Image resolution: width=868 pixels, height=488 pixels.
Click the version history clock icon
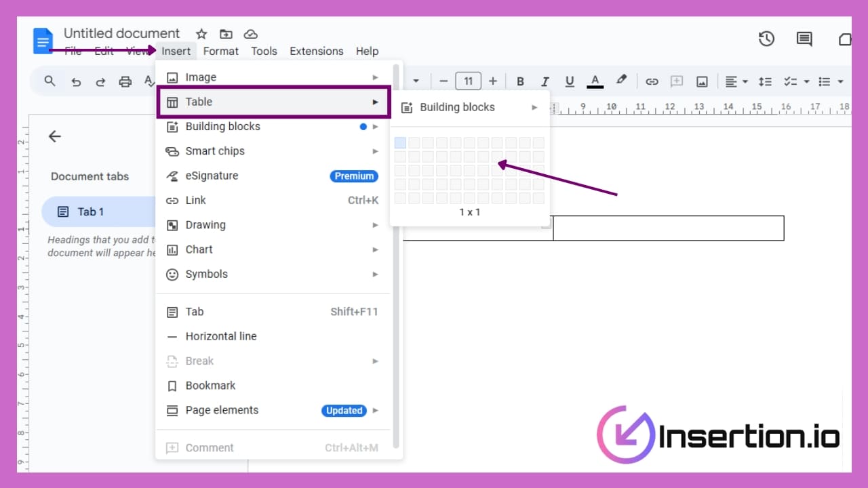tap(766, 39)
